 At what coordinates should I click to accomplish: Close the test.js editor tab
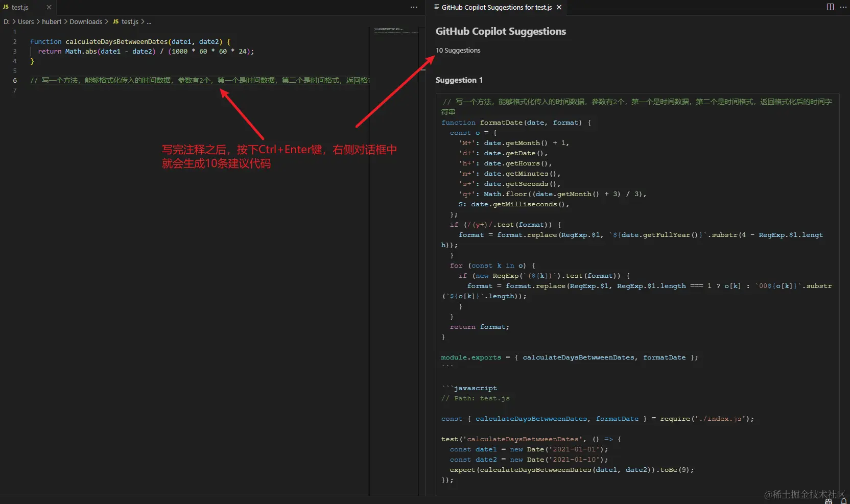pos(49,7)
